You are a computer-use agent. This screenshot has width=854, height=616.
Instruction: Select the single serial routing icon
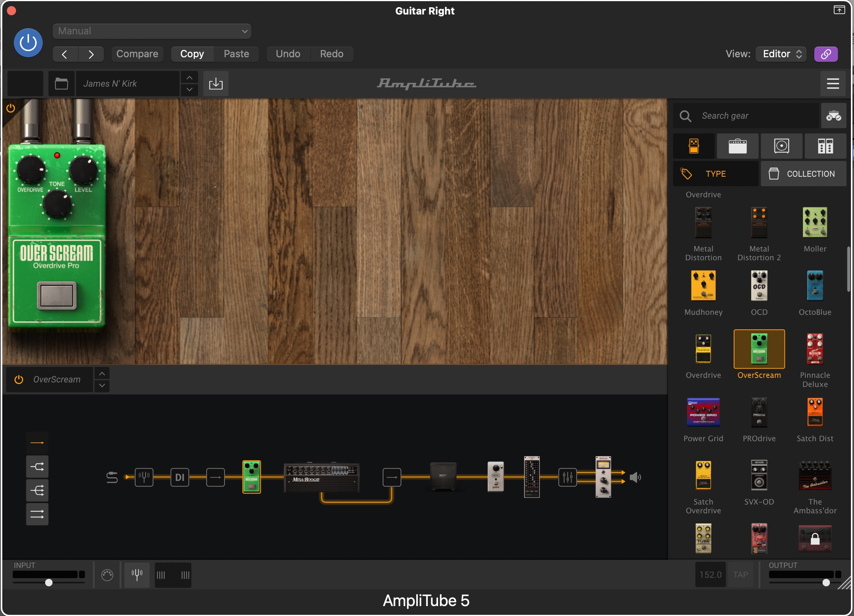(37, 443)
